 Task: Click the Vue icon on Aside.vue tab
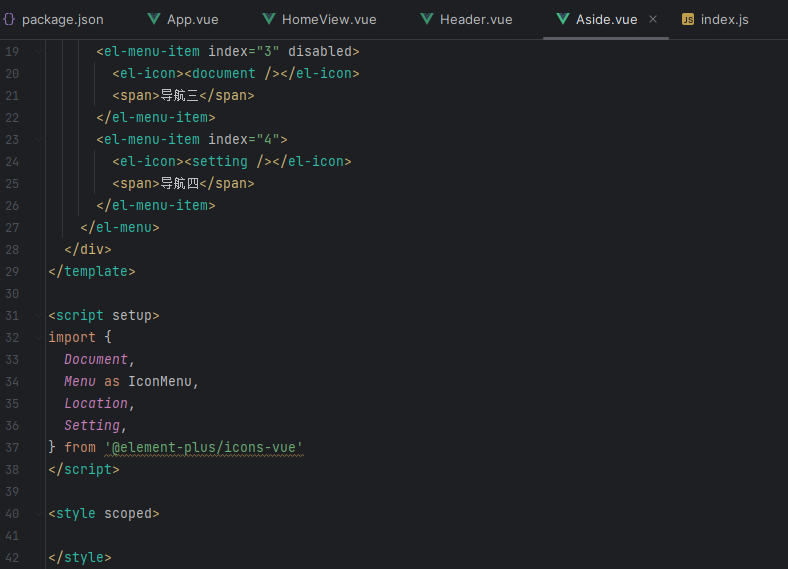click(563, 20)
